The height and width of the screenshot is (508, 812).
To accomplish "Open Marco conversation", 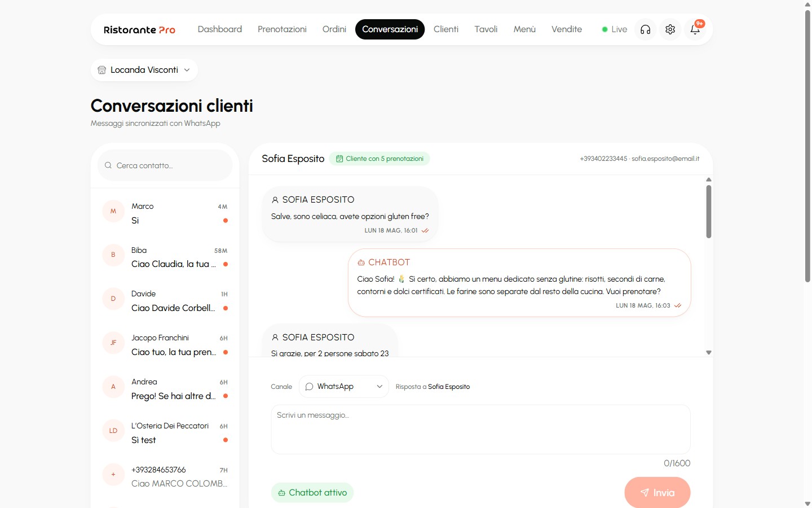I will click(165, 213).
